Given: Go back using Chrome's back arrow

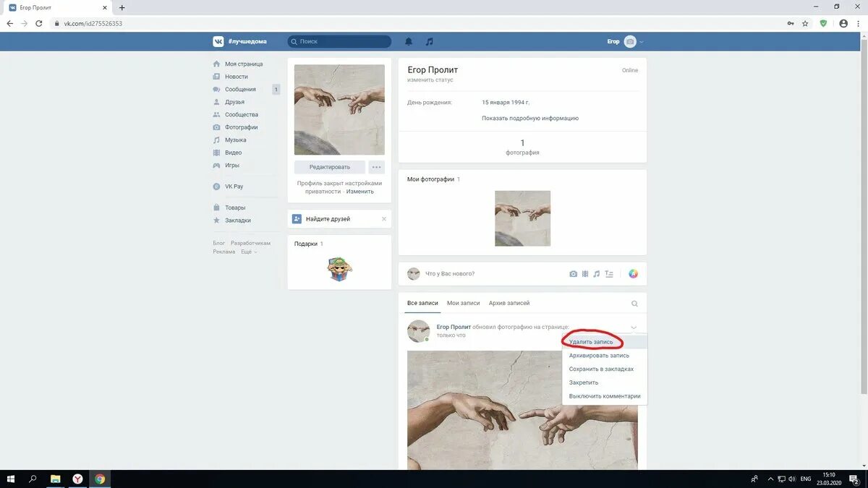Looking at the screenshot, I should point(10,23).
